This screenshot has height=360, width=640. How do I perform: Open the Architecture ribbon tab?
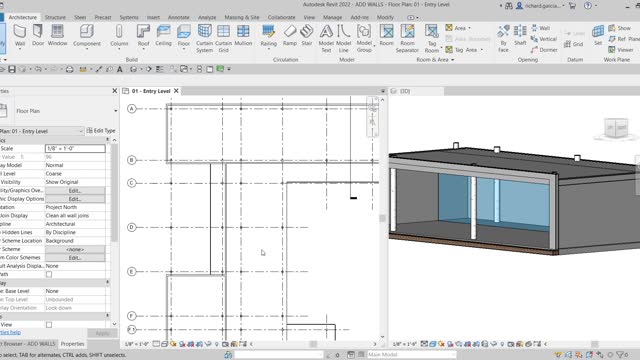click(x=22, y=17)
